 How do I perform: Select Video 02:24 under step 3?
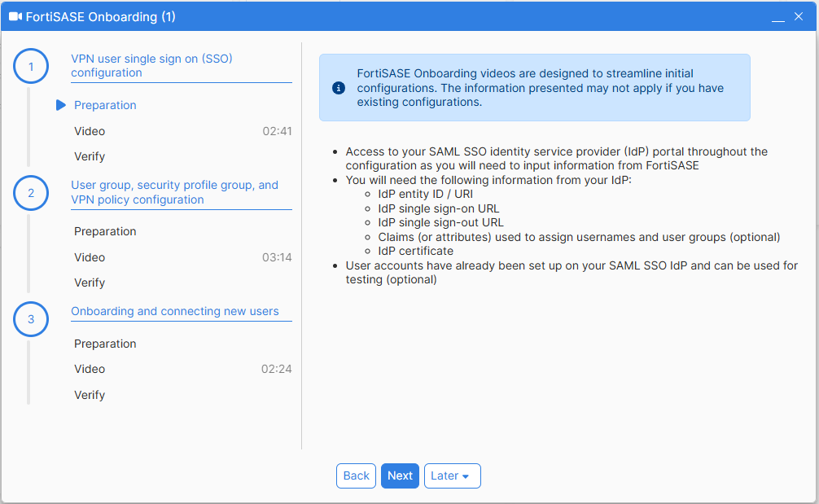click(x=182, y=370)
